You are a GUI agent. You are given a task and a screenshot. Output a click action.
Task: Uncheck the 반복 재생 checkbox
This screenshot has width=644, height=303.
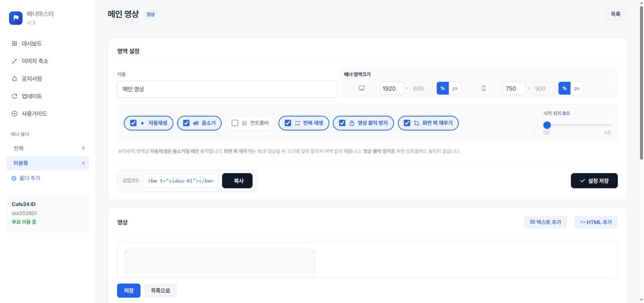point(288,123)
